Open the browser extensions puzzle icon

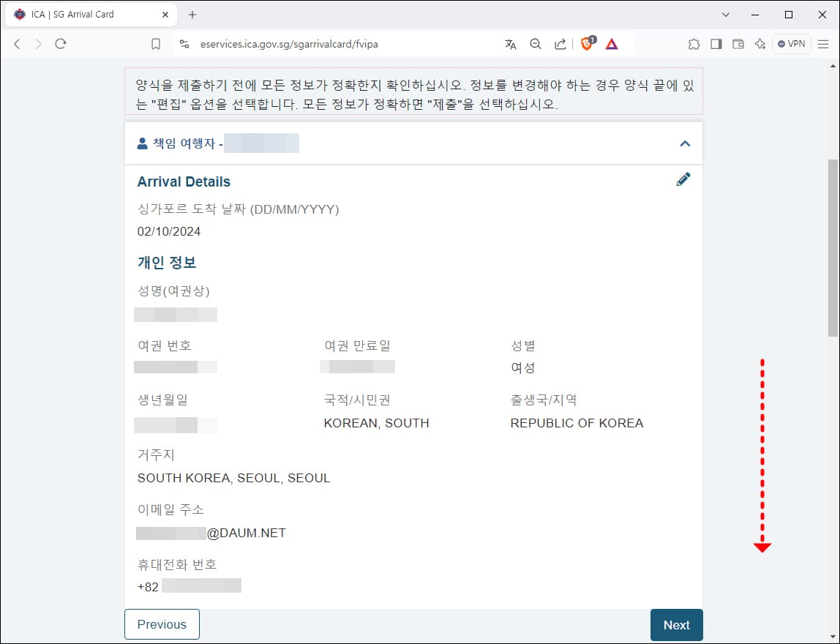[694, 44]
